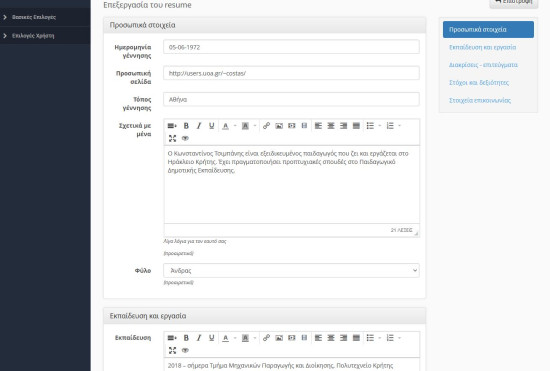Open text color dropdown arrow in 'Σχετικά με μένα' editor
Image resolution: width=550 pixels, height=371 pixels.
pos(235,126)
